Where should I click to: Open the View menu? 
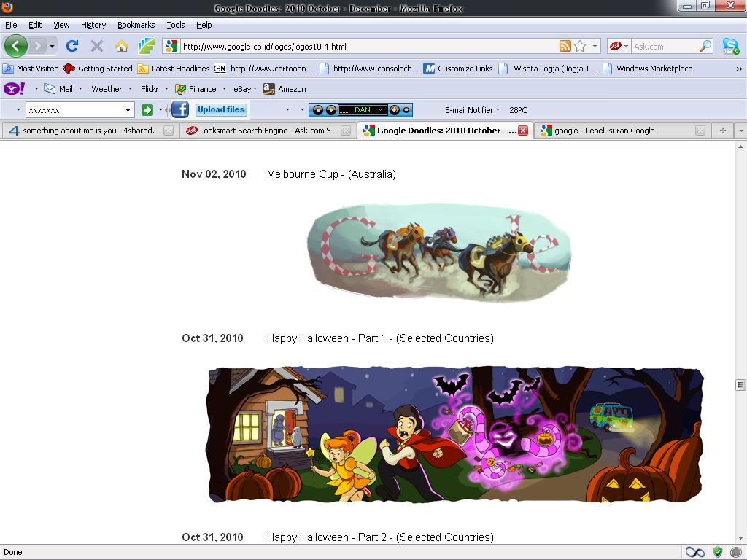tap(61, 25)
